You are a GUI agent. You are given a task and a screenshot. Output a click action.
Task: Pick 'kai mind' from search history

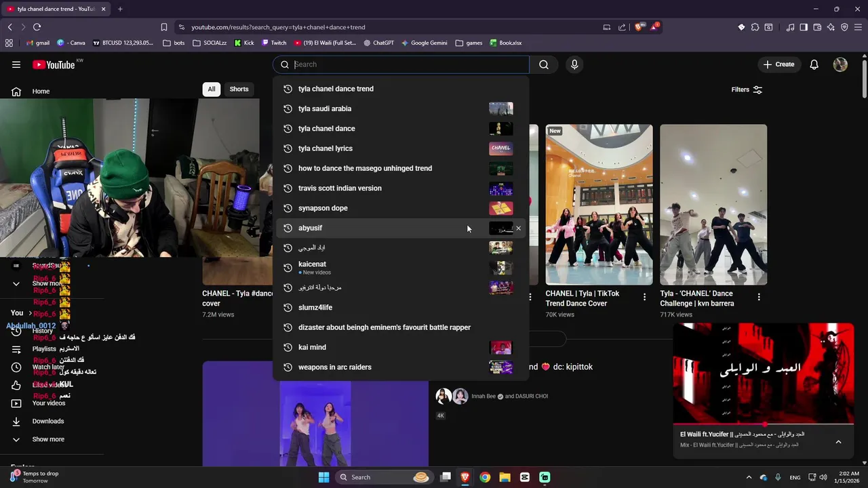(x=400, y=347)
